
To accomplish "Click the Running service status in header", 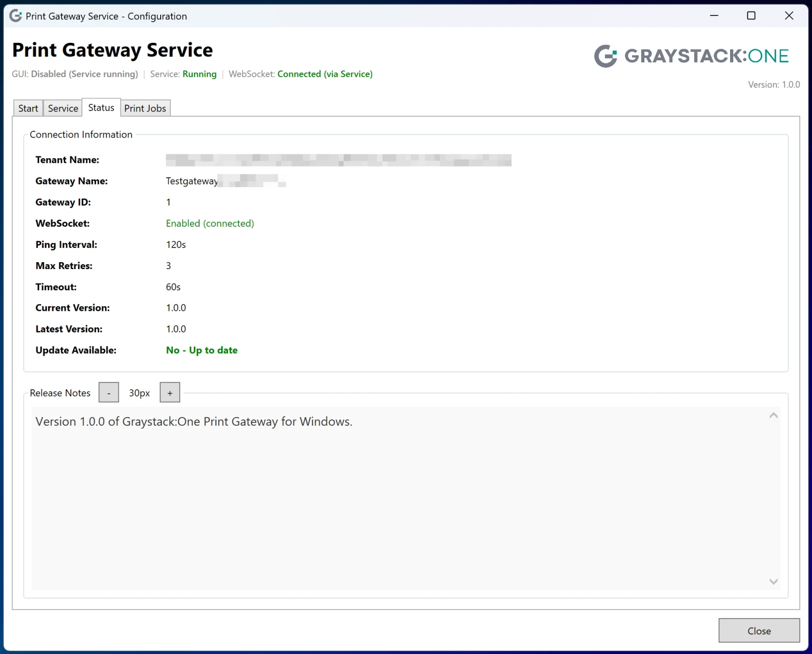I will pyautogui.click(x=199, y=74).
